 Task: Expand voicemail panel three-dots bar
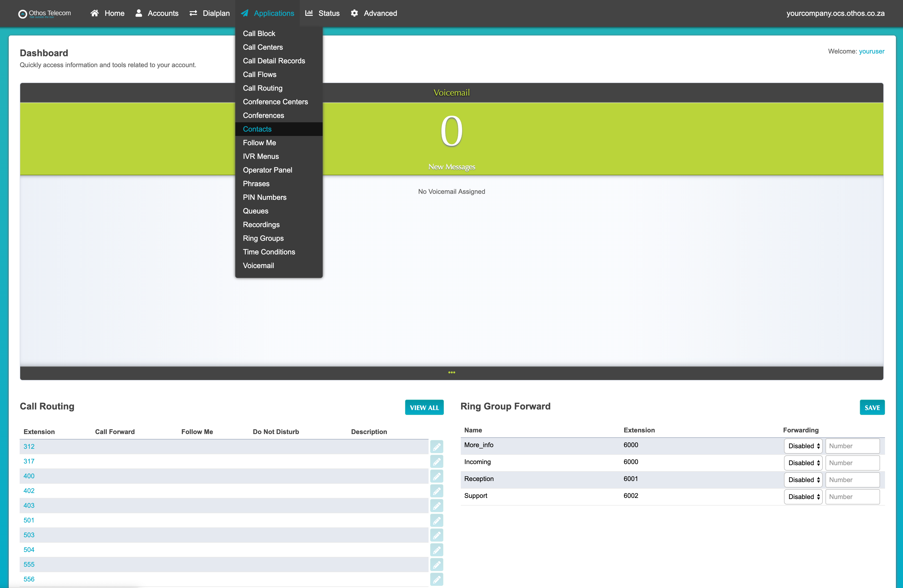[451, 373]
